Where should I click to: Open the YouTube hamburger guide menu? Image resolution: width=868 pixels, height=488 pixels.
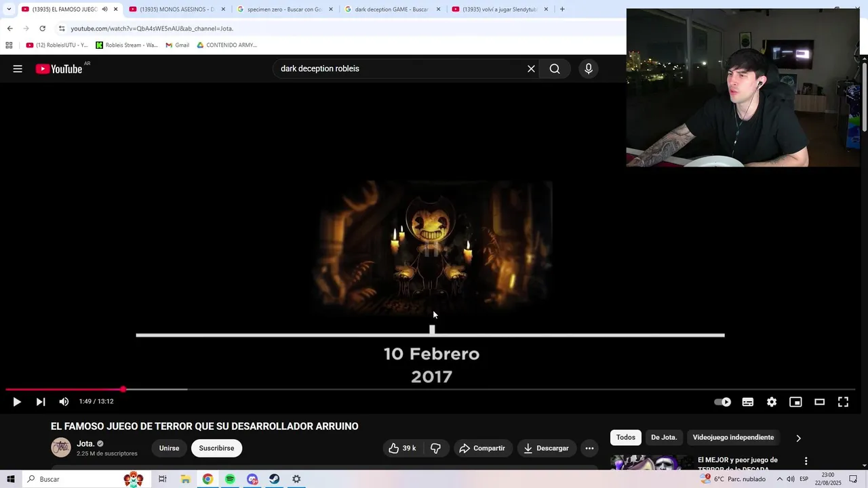(x=18, y=68)
